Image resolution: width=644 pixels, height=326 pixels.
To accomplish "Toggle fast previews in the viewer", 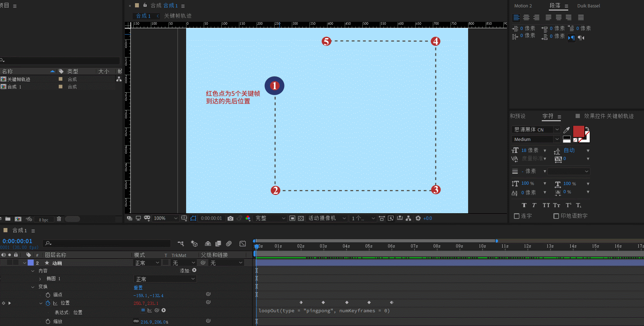I will point(391,219).
